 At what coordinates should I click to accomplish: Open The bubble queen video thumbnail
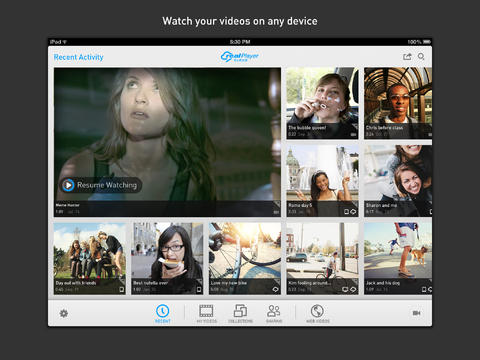322,103
